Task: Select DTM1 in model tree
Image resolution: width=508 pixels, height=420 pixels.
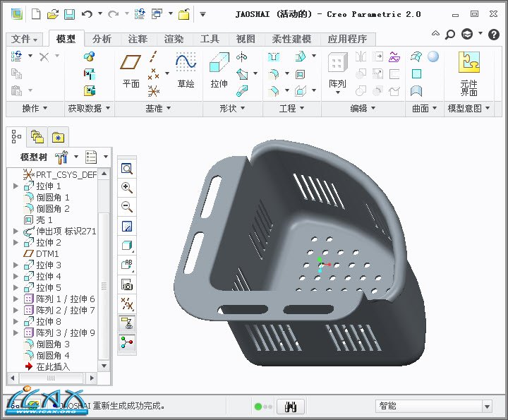Action: click(x=41, y=253)
